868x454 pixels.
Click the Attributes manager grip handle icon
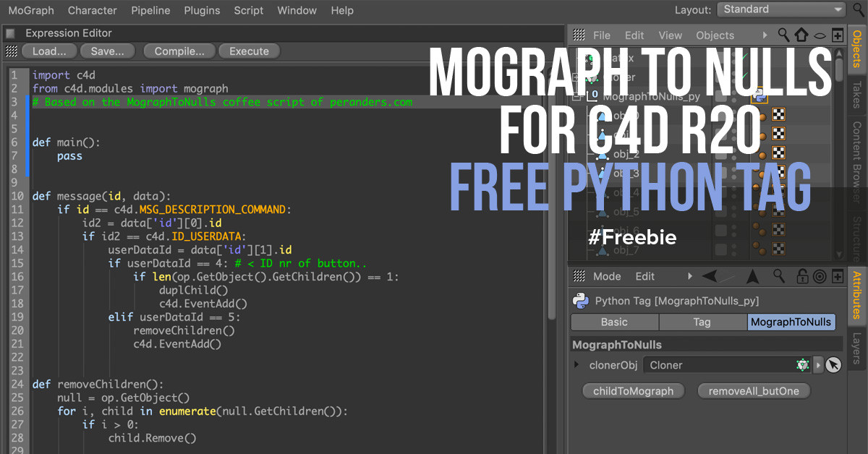tap(579, 276)
